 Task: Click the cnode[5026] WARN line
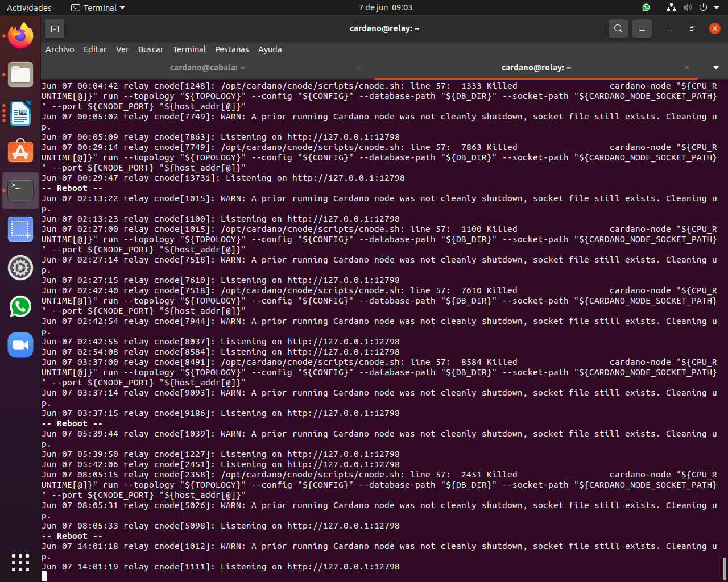tap(379, 510)
